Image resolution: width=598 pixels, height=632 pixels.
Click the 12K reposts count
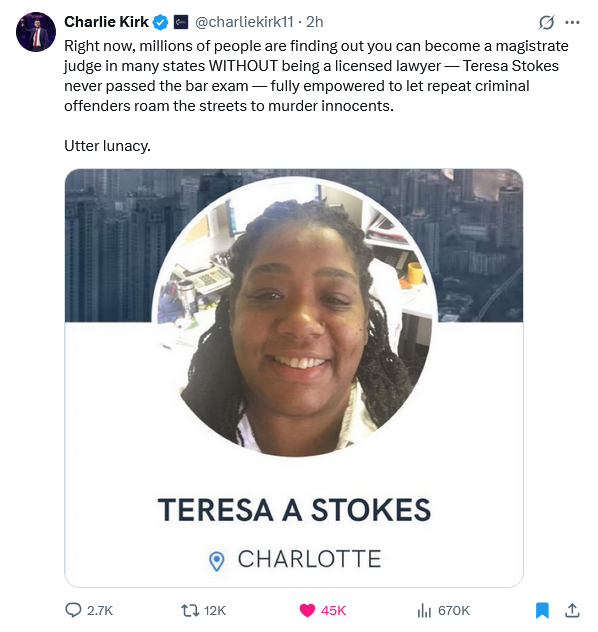215,611
